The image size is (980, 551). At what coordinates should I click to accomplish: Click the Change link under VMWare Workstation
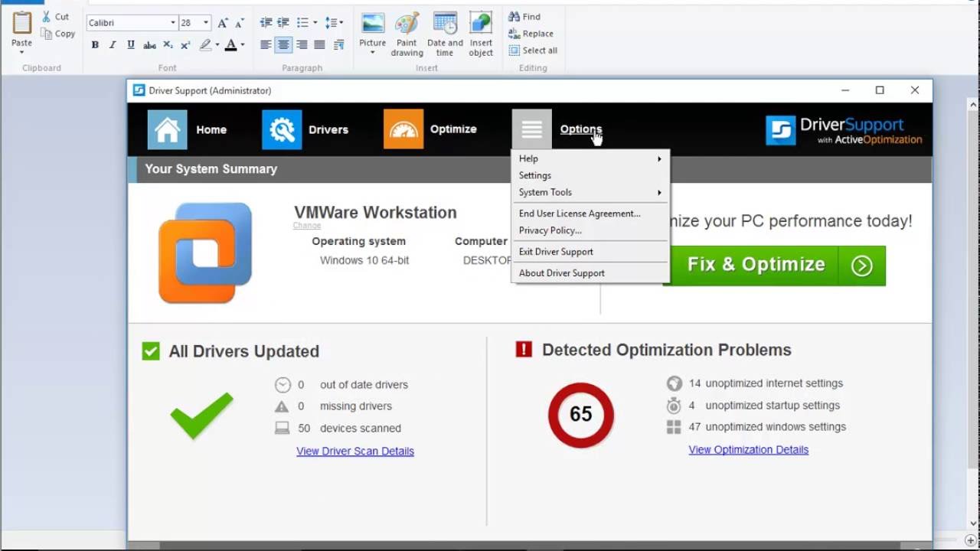(x=306, y=226)
